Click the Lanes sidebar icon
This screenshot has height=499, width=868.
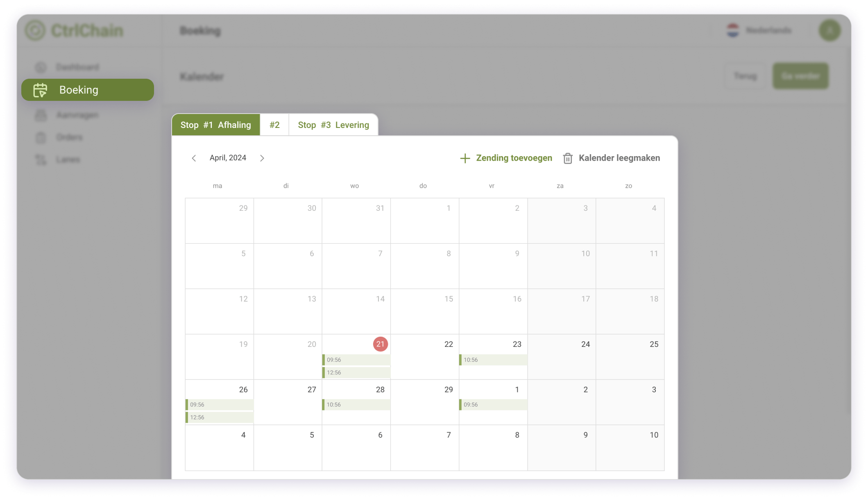coord(41,159)
